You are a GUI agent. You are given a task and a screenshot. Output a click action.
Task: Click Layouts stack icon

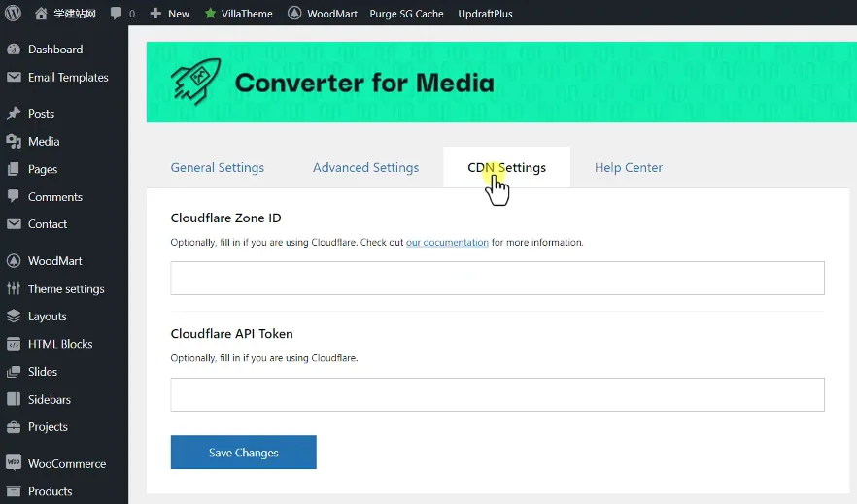pyautogui.click(x=14, y=317)
